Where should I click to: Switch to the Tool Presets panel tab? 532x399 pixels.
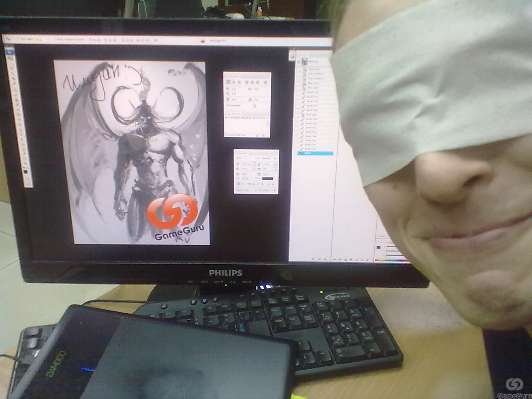(x=233, y=114)
